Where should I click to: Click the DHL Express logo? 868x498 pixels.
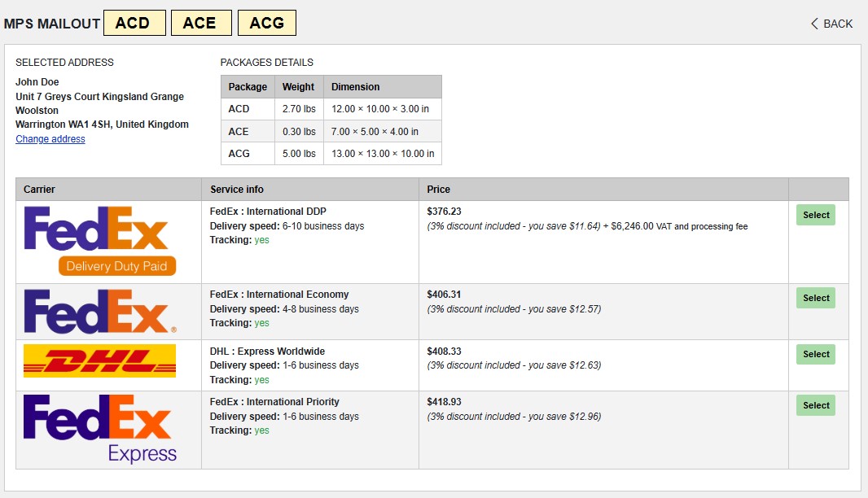coord(100,360)
